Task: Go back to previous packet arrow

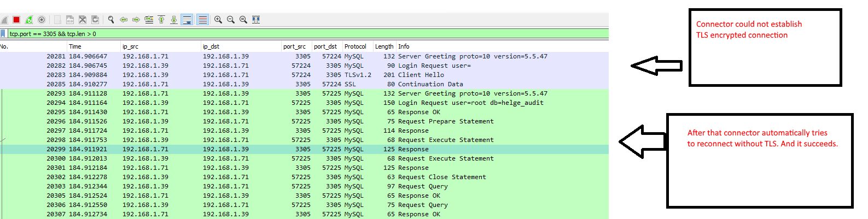Action: (124, 20)
